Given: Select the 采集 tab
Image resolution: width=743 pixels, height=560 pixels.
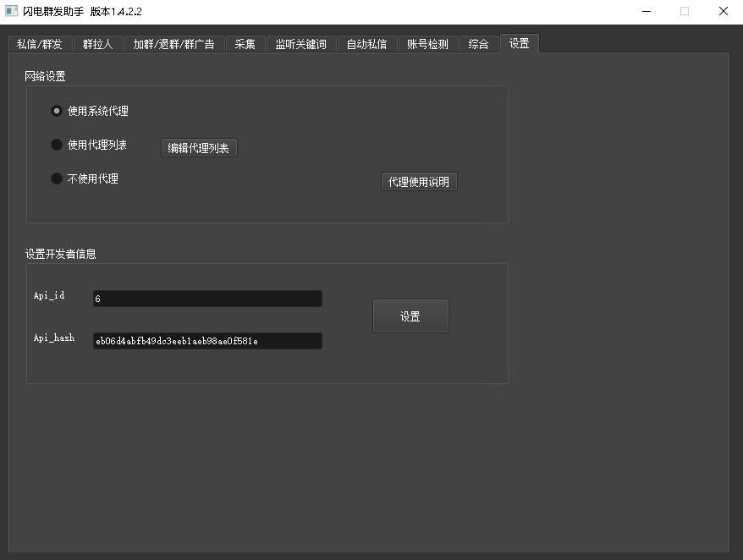Looking at the screenshot, I should (x=245, y=45).
